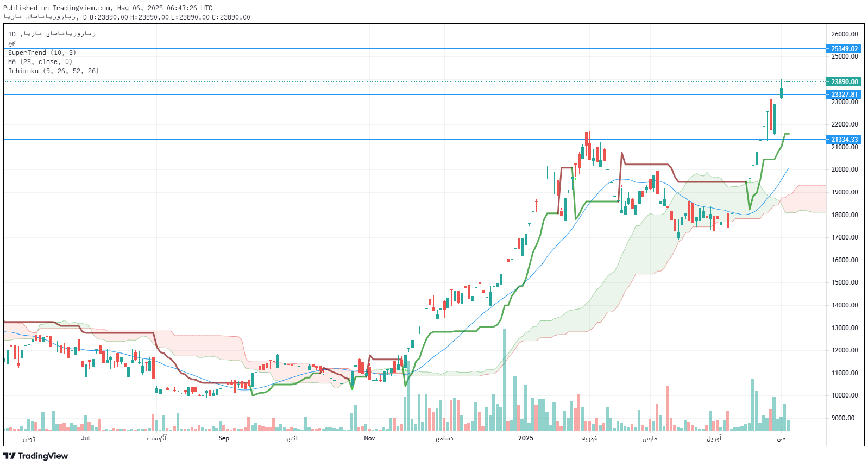Screen dimensions: 868x466
Task: Click the اکتبر label on the time axis
Action: [292, 438]
